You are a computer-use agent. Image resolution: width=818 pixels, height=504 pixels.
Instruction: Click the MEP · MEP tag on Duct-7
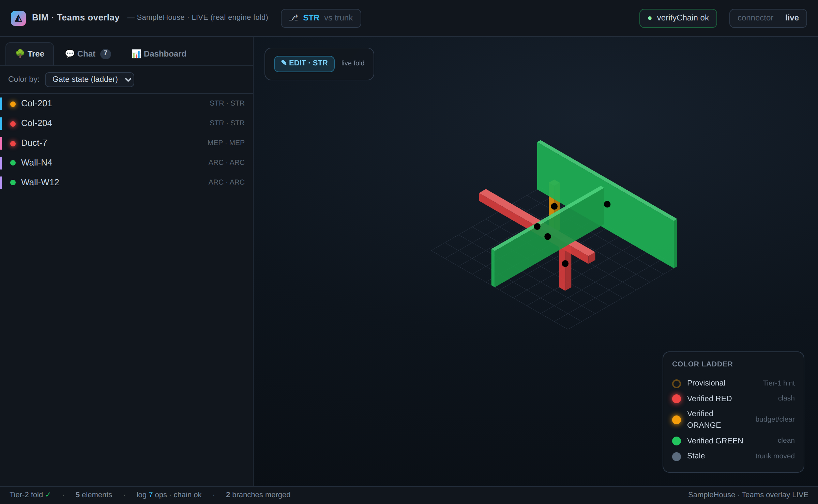point(226,143)
